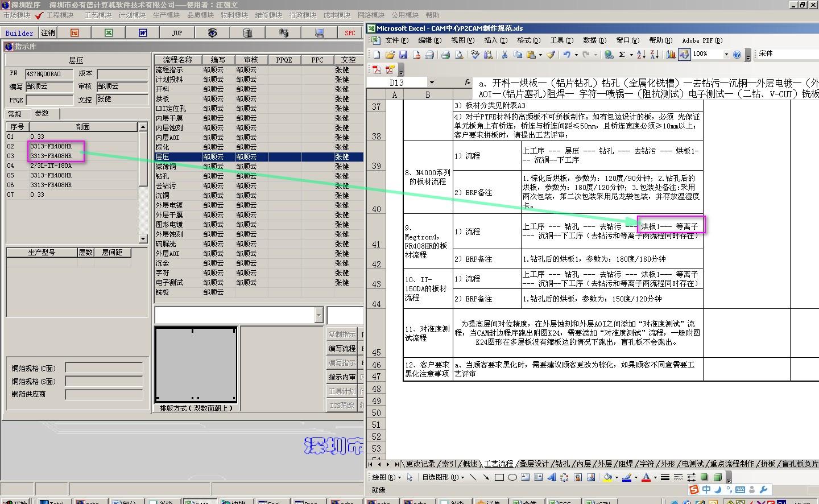The height and width of the screenshot is (504, 819).
Task: Open Excel 文件 File menu
Action: 396,40
